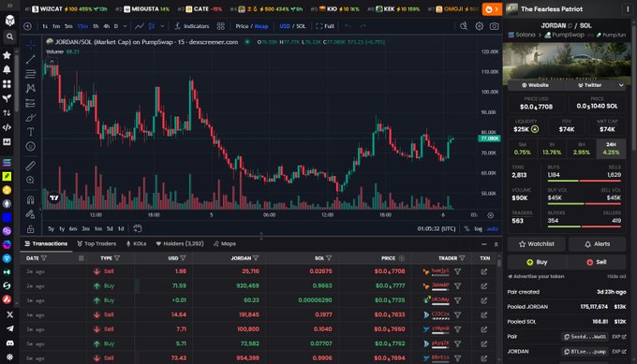Viewport: 637px width, 364px height.
Task: Switch to Maps tab
Action: [225, 244]
